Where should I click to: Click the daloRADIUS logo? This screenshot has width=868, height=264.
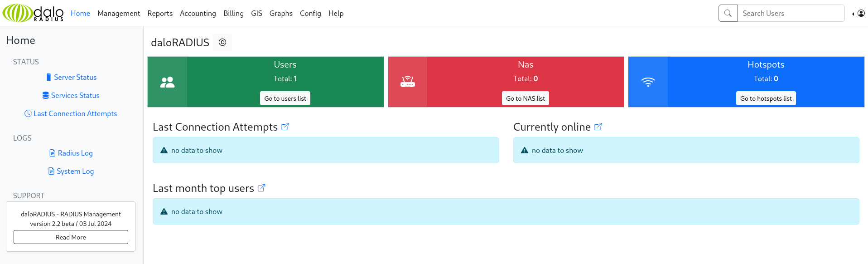click(x=33, y=13)
